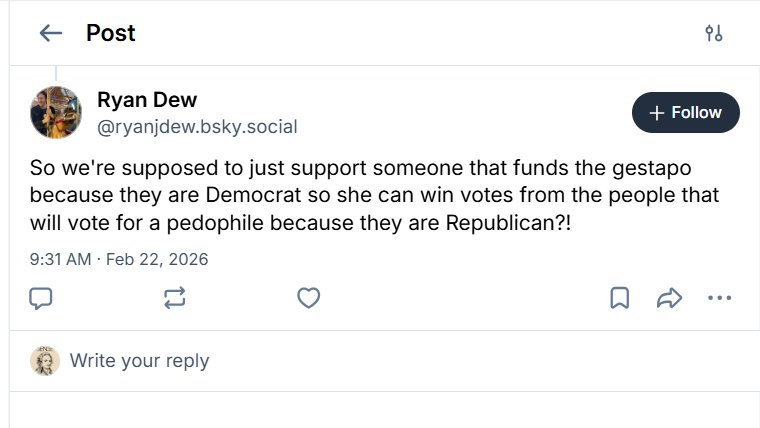Click the Ryan Dew display name

(x=147, y=100)
